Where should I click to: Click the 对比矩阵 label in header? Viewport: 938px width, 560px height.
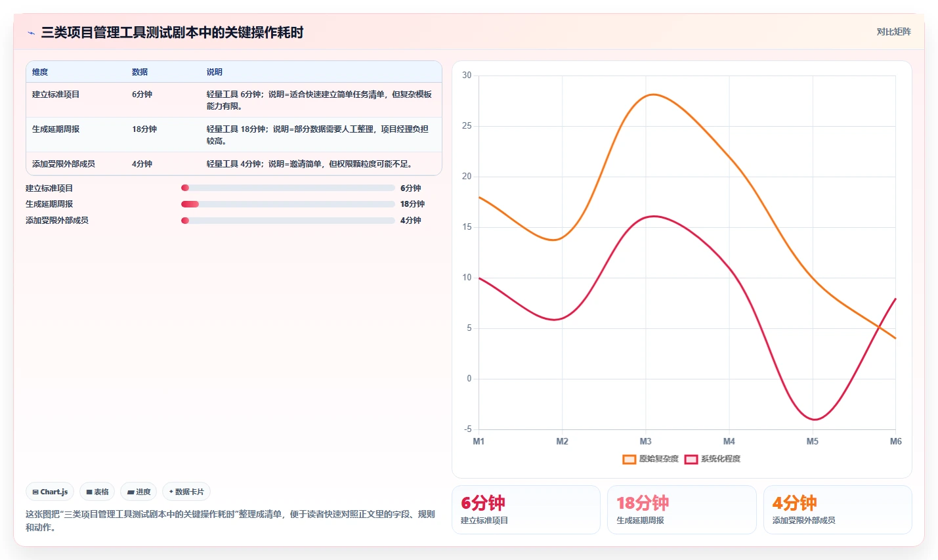[x=893, y=32]
